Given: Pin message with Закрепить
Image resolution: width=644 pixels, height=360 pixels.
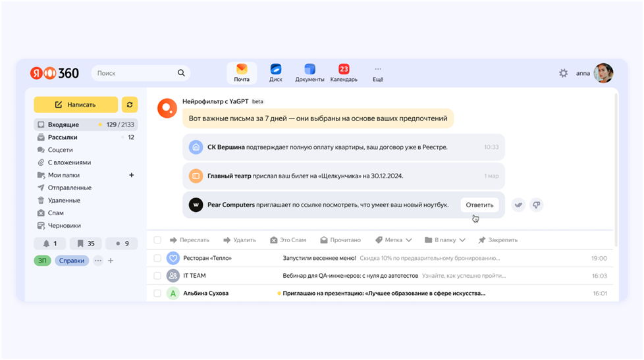Looking at the screenshot, I should pyautogui.click(x=498, y=240).
